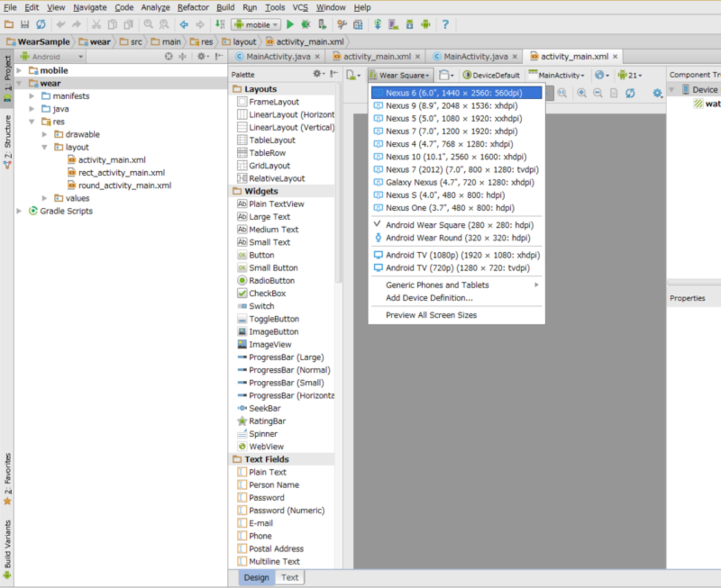Click the Attach debugger to process icon

pos(322,24)
